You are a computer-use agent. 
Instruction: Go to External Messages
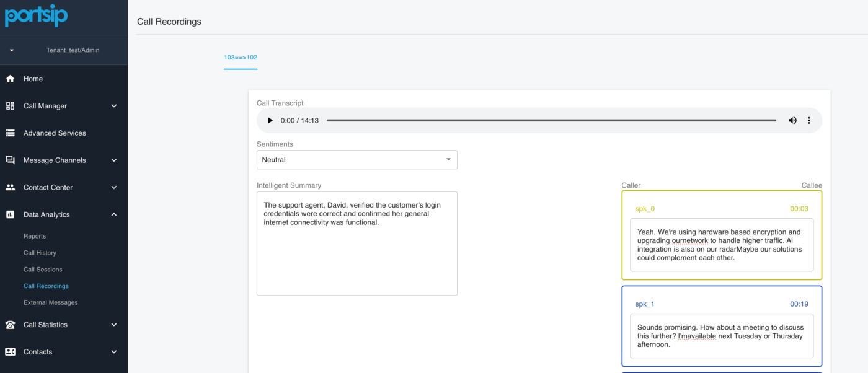49,302
